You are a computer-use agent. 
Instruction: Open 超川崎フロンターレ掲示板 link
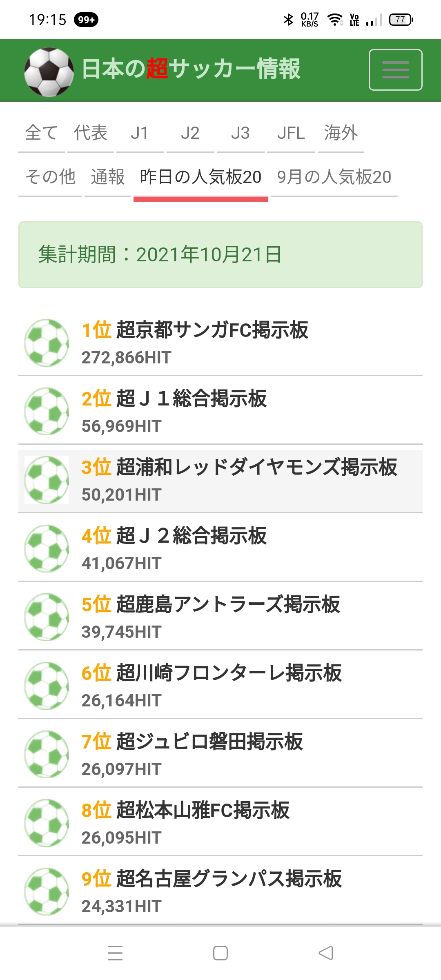[229, 673]
